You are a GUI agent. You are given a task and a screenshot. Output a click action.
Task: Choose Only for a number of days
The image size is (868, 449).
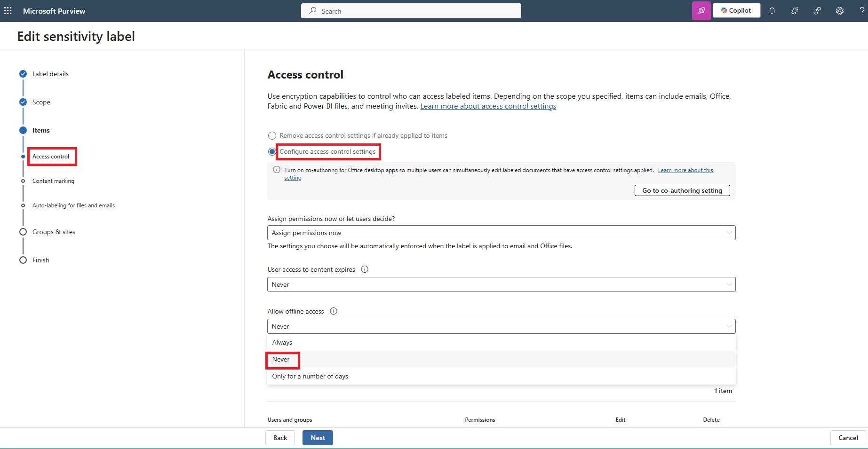[502, 376]
